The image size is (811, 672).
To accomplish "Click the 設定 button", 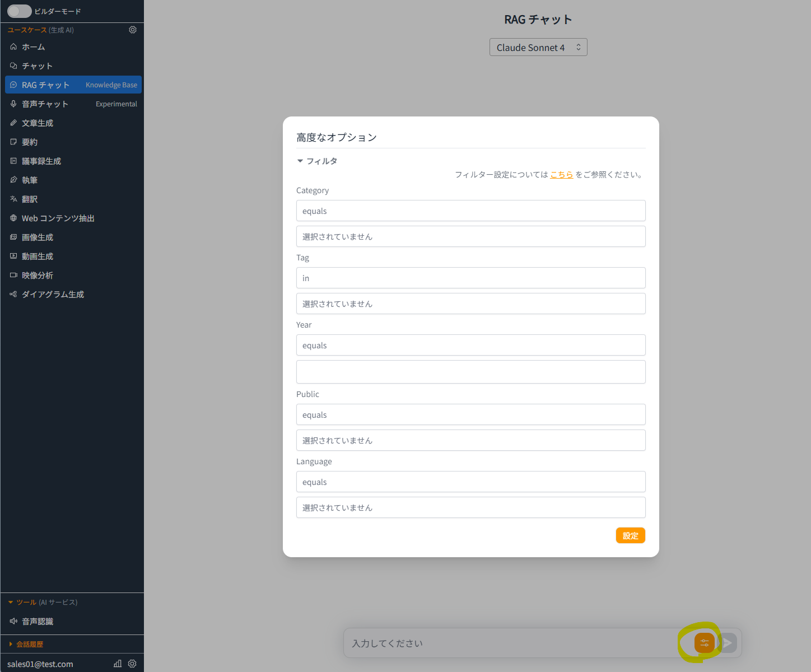I will click(x=631, y=536).
